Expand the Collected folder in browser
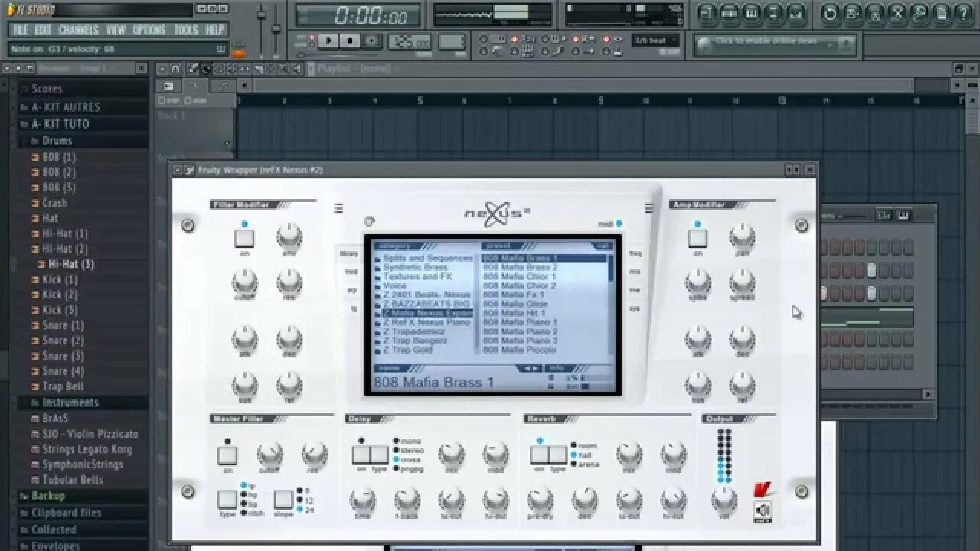The height and width of the screenshot is (551, 980). pos(53,530)
